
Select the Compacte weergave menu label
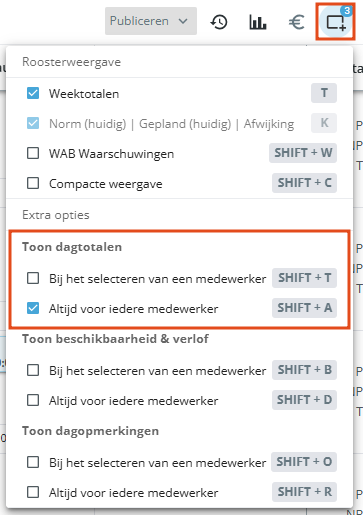tap(106, 184)
